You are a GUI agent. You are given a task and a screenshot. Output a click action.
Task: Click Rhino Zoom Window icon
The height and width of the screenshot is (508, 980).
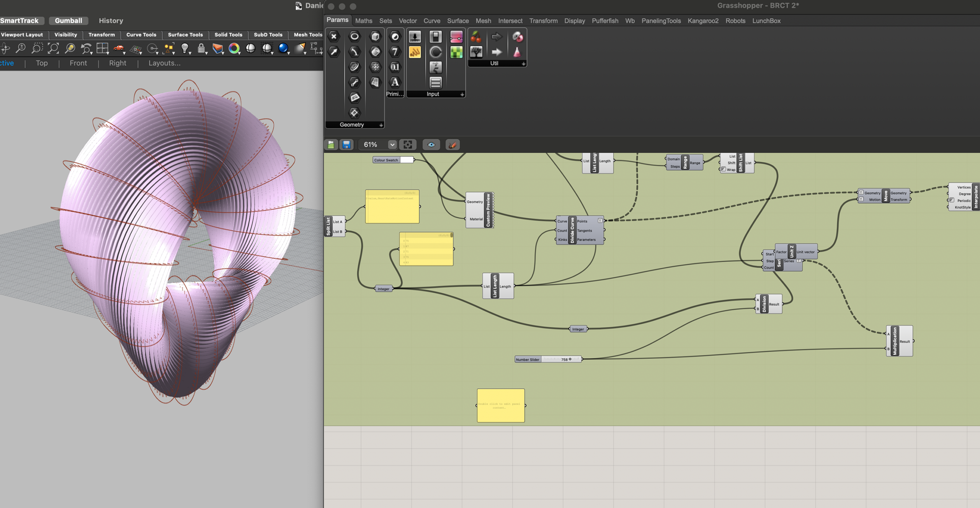(37, 48)
